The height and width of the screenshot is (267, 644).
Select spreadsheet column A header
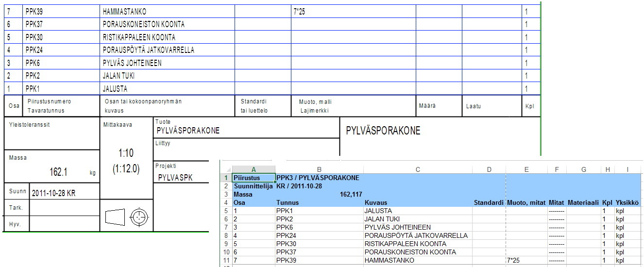(254, 169)
